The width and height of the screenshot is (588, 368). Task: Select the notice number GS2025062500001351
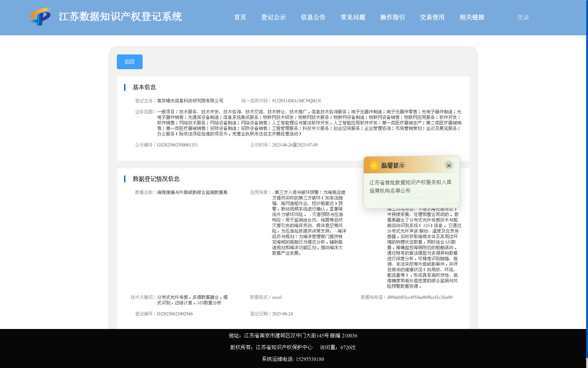pyautogui.click(x=178, y=145)
